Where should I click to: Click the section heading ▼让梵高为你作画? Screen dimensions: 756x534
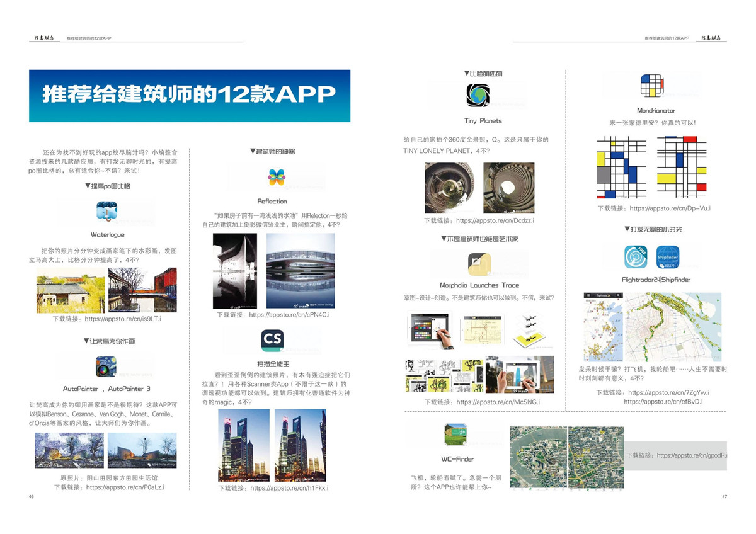point(109,341)
